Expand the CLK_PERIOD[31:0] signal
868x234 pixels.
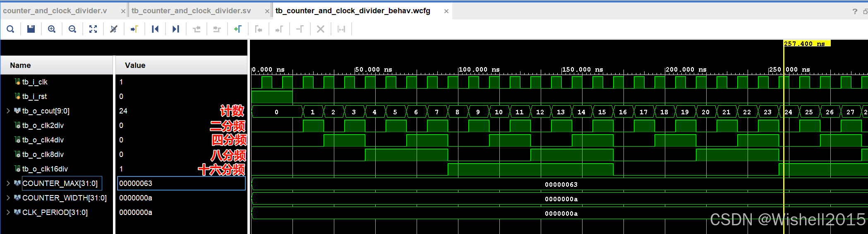point(8,212)
